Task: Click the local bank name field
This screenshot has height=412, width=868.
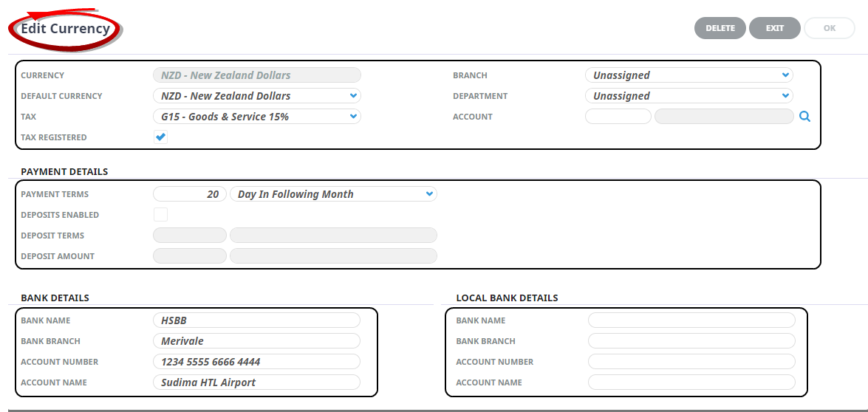Action: click(691, 320)
